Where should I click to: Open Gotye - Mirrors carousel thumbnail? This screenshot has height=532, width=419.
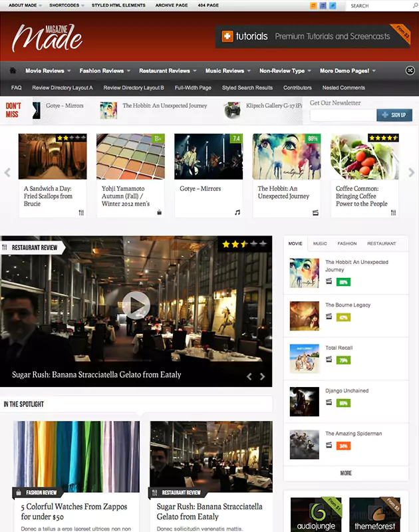(x=209, y=156)
